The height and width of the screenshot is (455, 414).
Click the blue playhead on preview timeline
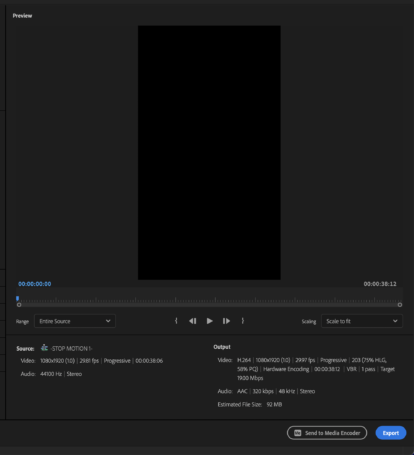pyautogui.click(x=17, y=298)
